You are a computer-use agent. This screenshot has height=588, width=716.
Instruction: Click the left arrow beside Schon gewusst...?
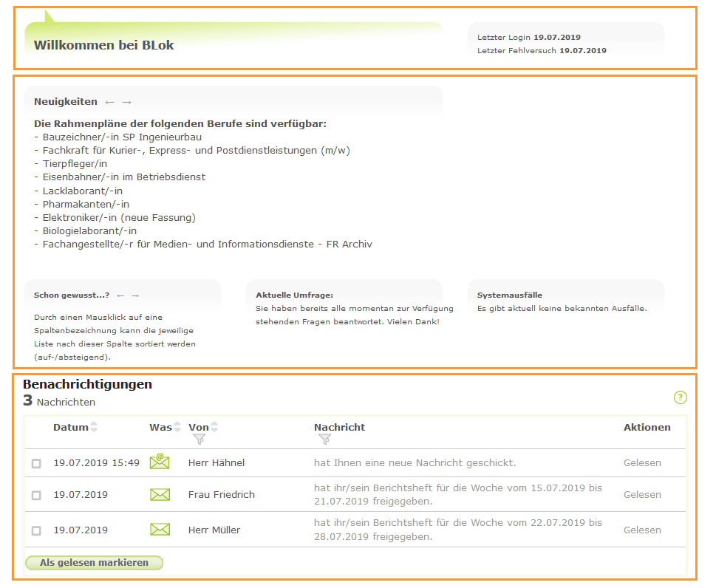119,295
